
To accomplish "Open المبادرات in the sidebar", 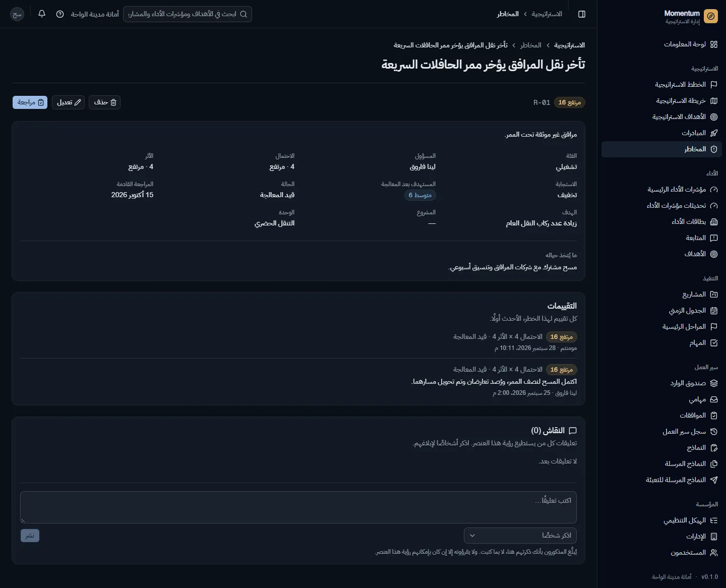I will click(661, 133).
